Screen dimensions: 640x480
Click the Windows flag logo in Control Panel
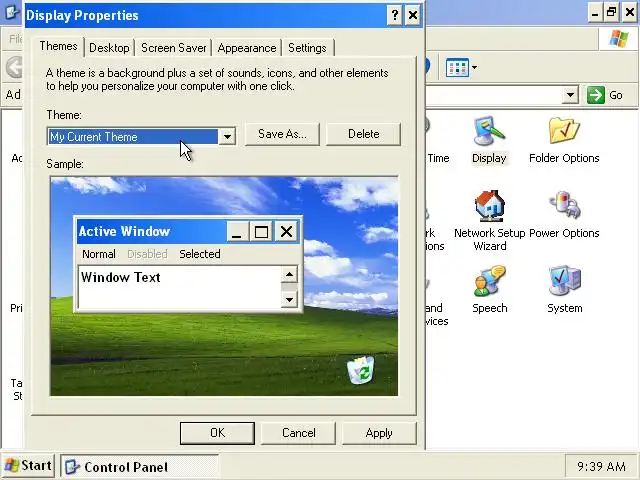click(x=619, y=40)
